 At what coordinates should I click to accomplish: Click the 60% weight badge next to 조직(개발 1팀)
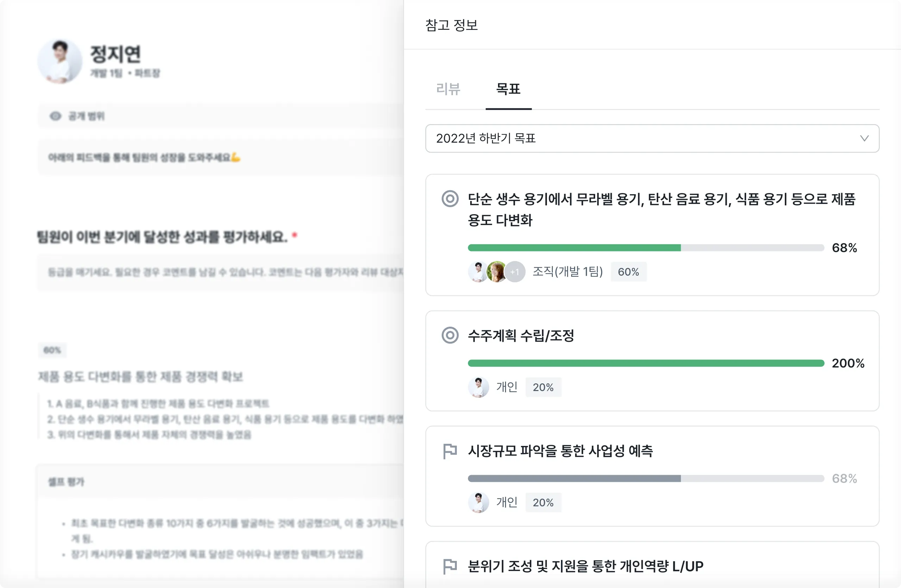coord(629,272)
